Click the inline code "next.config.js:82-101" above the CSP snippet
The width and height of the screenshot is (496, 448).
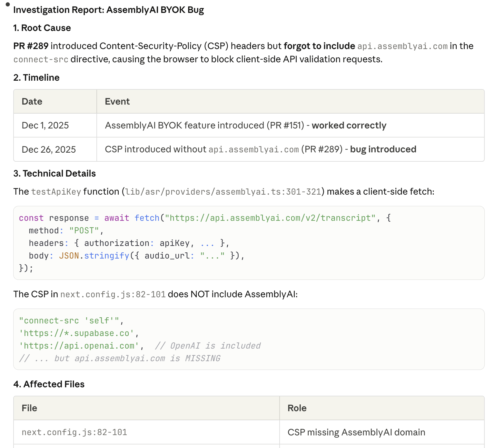pos(113,295)
